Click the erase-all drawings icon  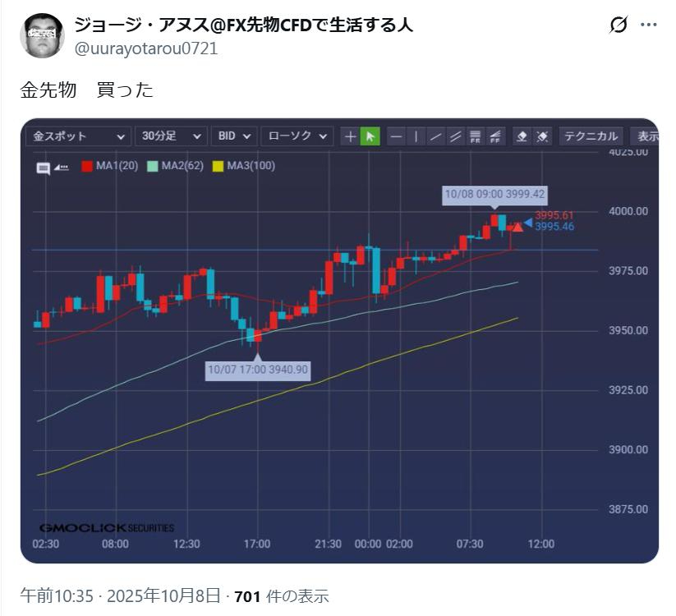tap(542, 136)
